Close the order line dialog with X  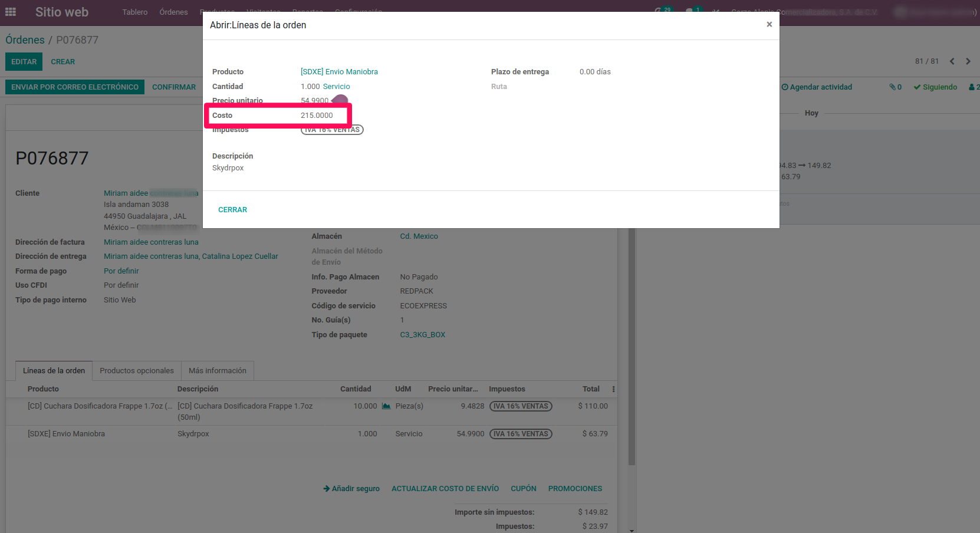pos(769,25)
